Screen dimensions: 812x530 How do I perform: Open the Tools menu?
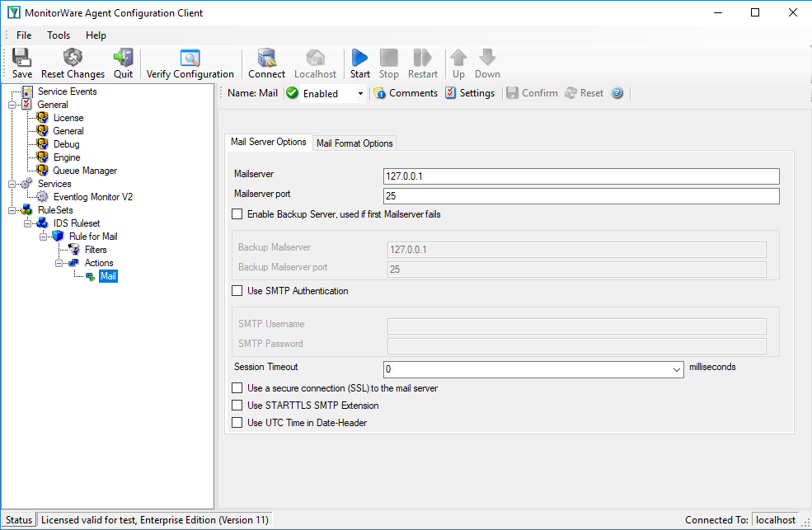59,35
